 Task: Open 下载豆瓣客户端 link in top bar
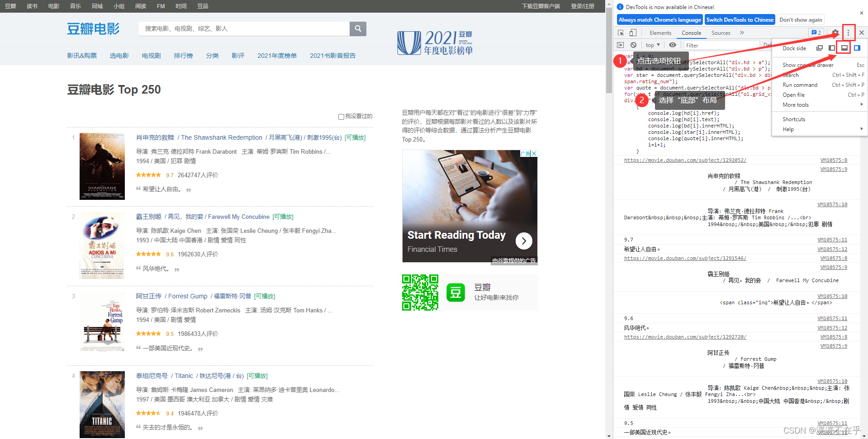pos(541,6)
